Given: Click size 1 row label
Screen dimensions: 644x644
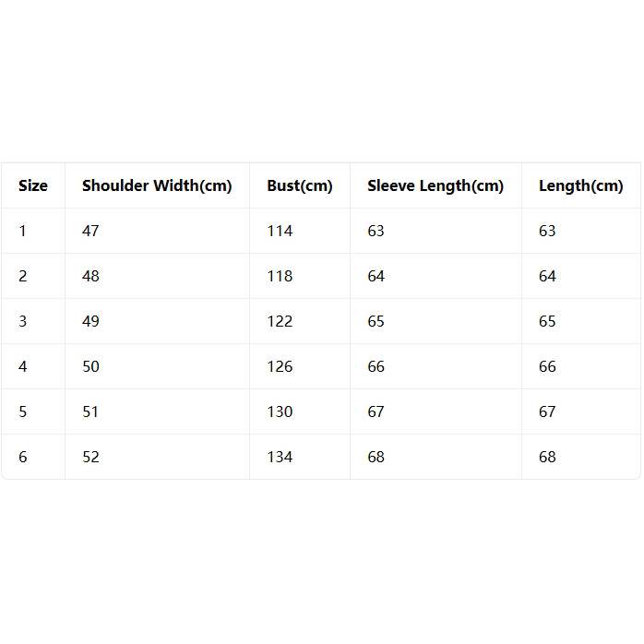Looking at the screenshot, I should tap(22, 231).
